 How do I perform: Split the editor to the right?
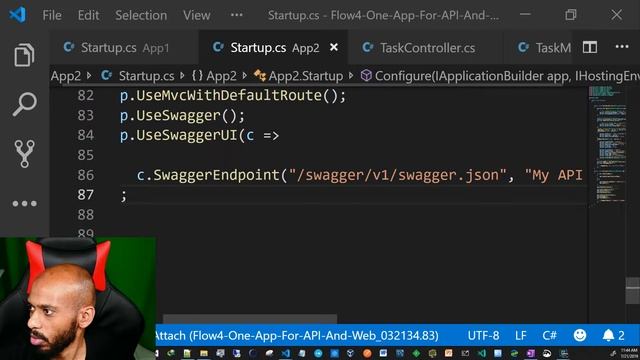[x=590, y=47]
